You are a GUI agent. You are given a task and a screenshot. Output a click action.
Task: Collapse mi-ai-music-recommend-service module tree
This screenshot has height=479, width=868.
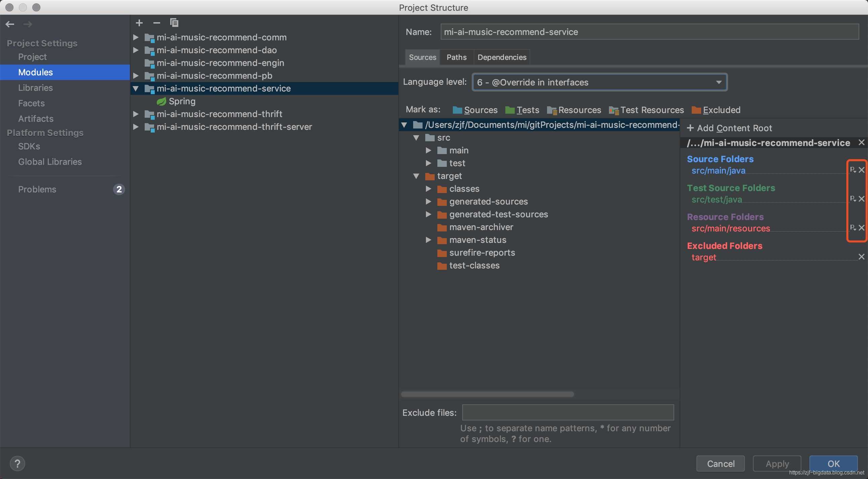coord(136,88)
